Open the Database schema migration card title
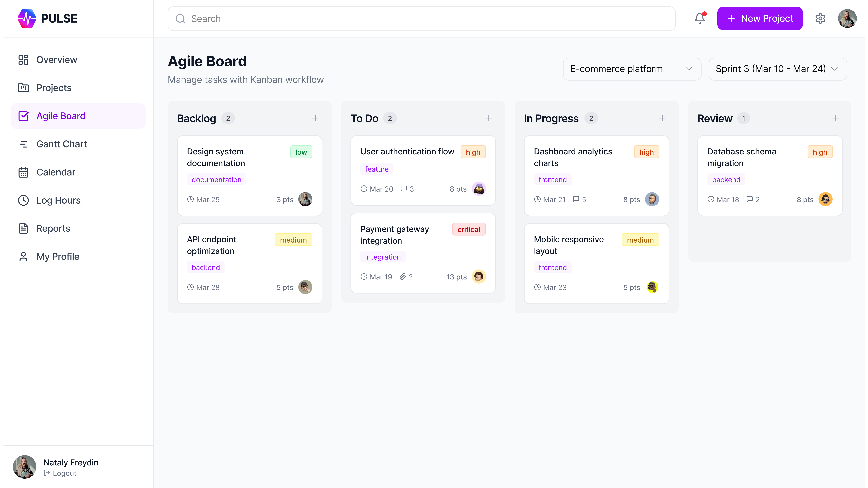This screenshot has height=488, width=868. tap(742, 157)
